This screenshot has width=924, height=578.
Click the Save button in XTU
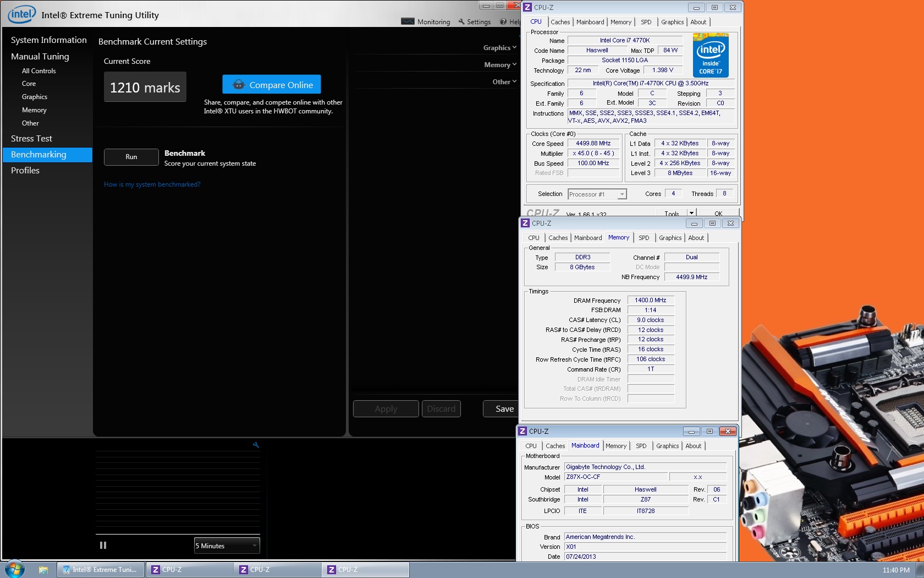(502, 408)
